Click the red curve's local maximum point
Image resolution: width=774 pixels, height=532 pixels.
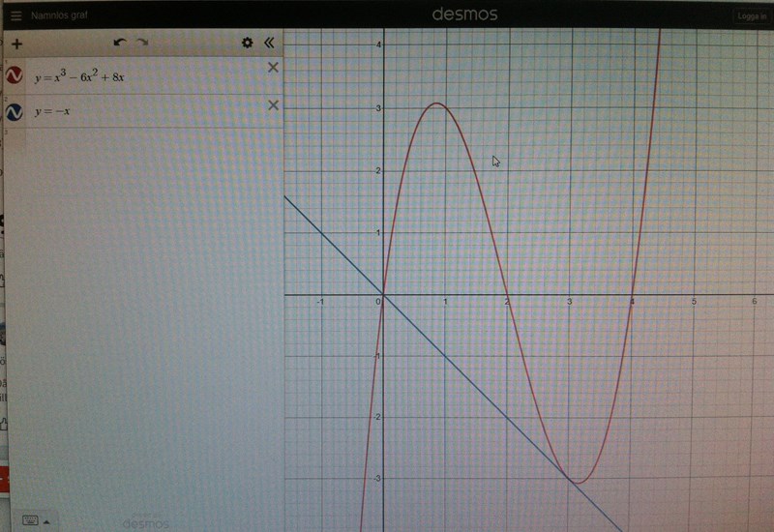[437, 103]
